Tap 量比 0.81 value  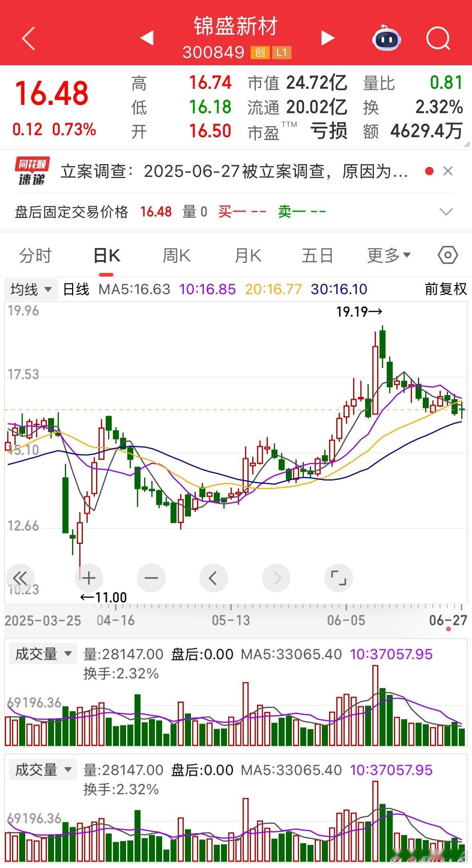413,83
